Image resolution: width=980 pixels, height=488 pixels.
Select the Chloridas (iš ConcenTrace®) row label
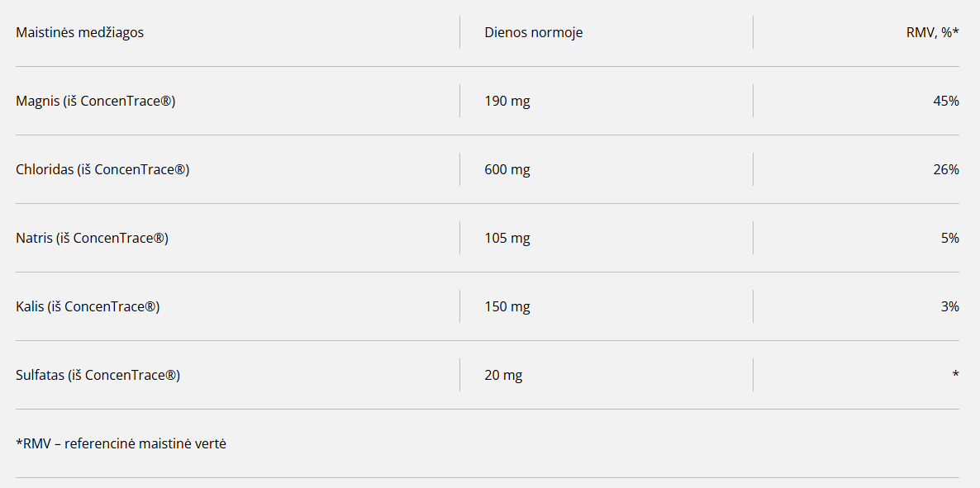pos(102,170)
